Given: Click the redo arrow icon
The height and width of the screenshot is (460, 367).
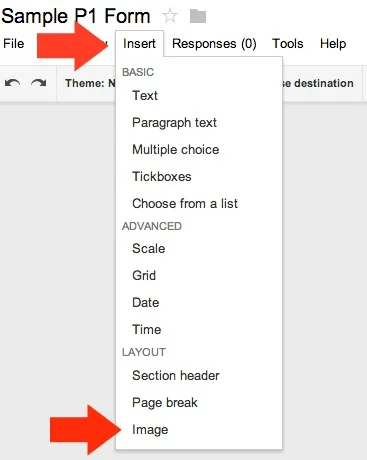Looking at the screenshot, I should [x=38, y=83].
